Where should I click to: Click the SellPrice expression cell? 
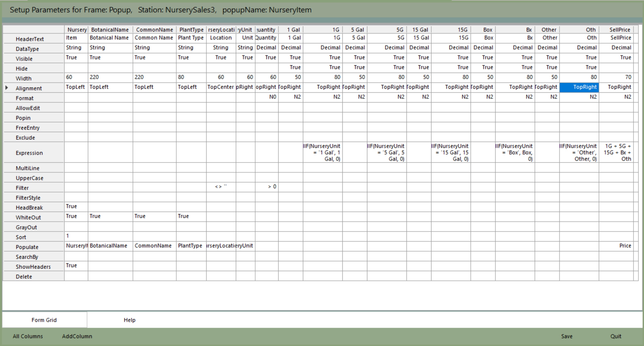pyautogui.click(x=616, y=152)
